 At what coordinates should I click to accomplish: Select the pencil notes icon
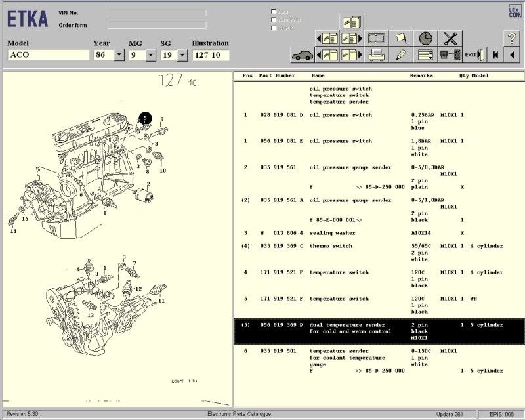(x=400, y=55)
